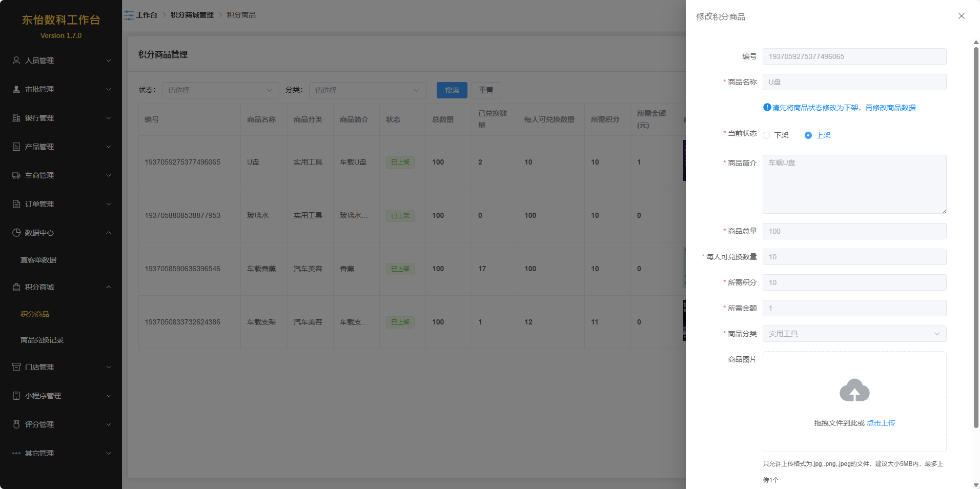Click the 数据中心 pie chart icon

pos(16,233)
